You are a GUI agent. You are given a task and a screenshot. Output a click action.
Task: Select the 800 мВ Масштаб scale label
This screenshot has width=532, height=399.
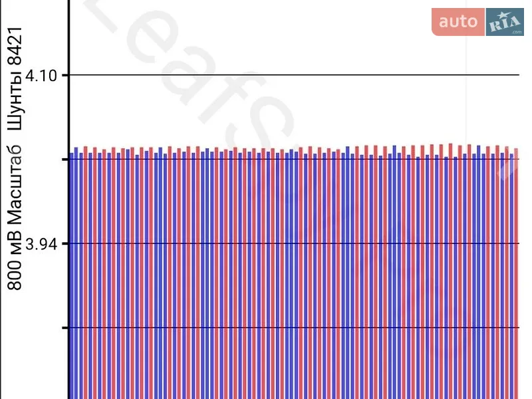(x=15, y=218)
